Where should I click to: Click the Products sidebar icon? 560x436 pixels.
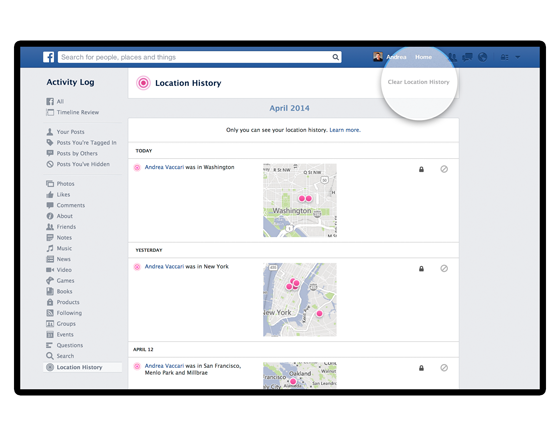50,302
